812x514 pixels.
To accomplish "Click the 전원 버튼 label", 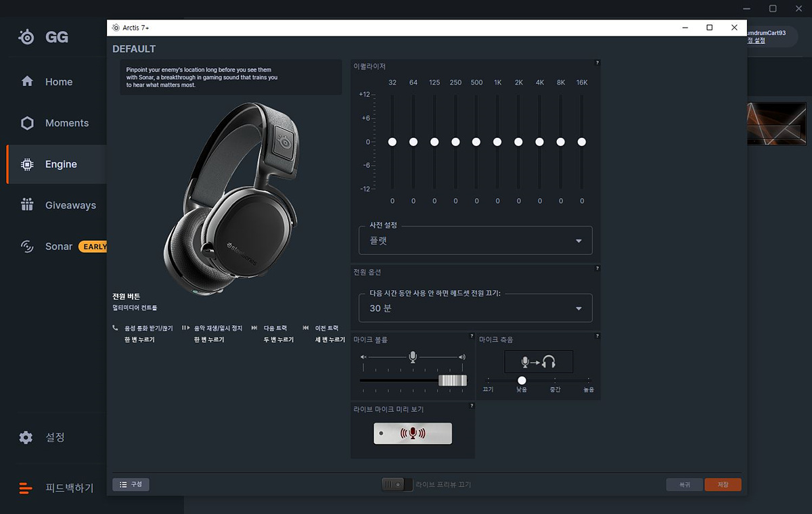I will [126, 296].
